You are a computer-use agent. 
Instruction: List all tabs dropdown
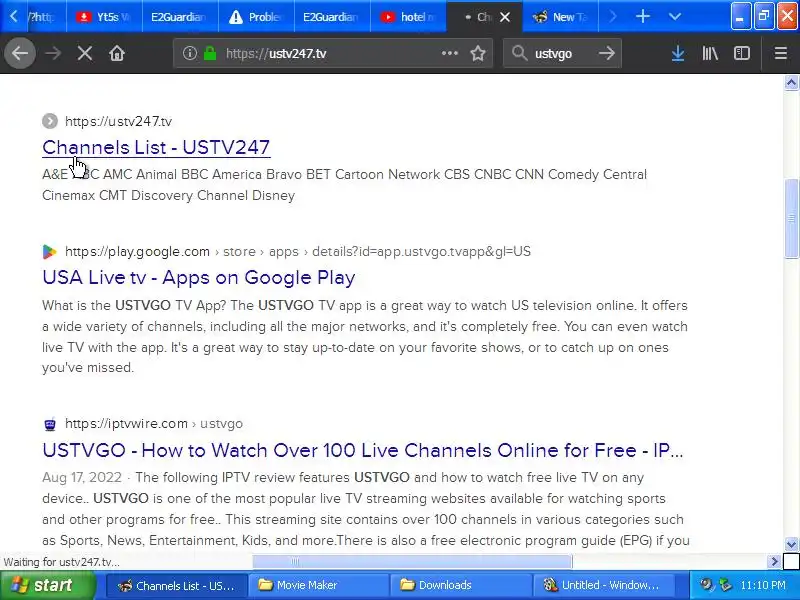point(674,17)
